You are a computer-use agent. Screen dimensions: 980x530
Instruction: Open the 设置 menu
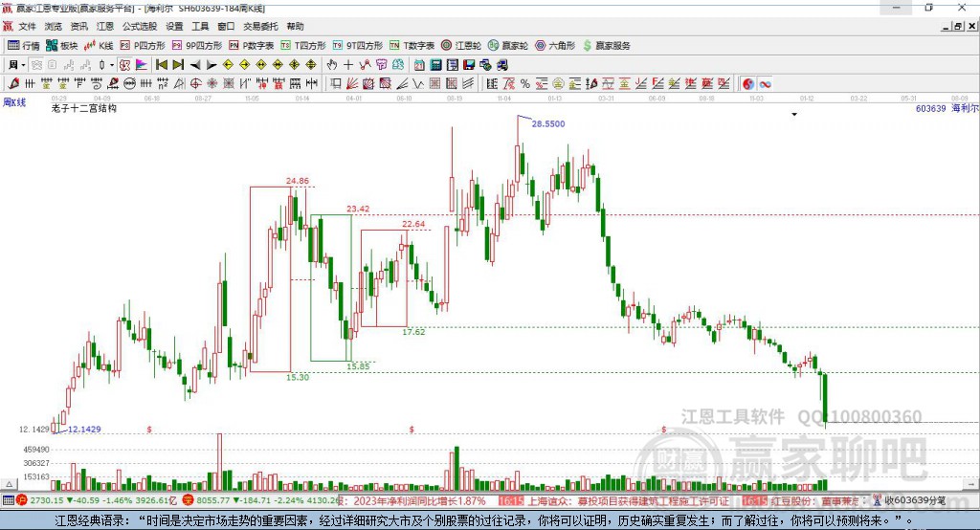pyautogui.click(x=174, y=26)
